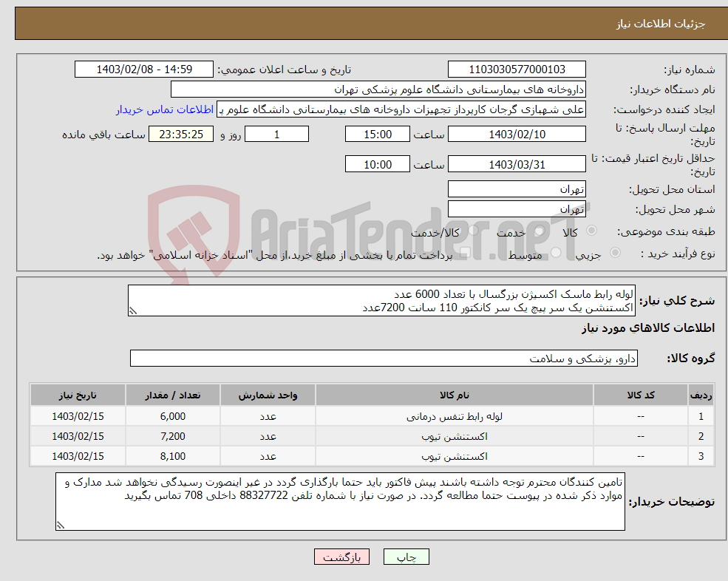Click the unit cell عدد in row 1
The image size is (728, 581).
coord(268,417)
